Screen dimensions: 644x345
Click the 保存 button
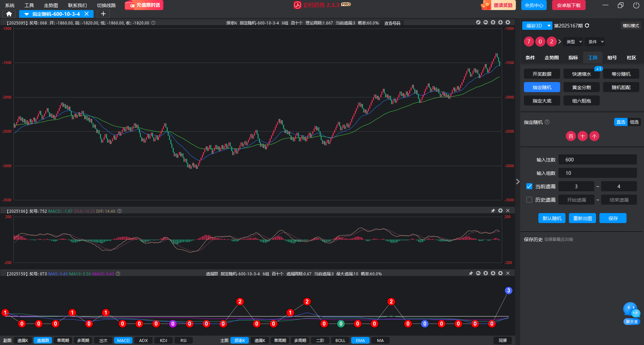tap(613, 218)
